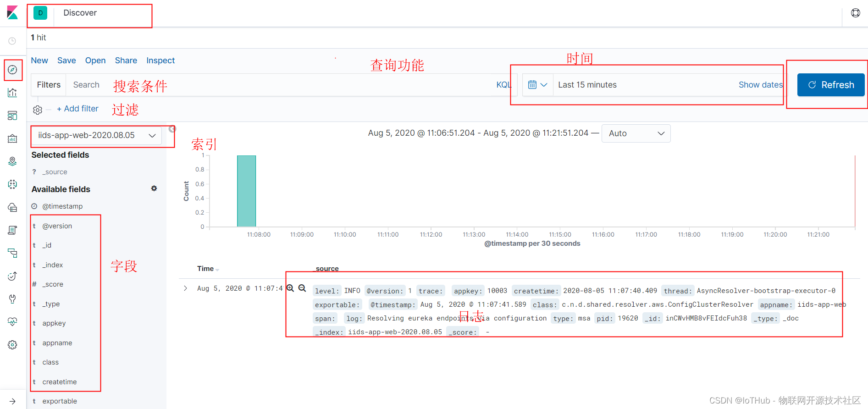Image resolution: width=868 pixels, height=409 pixels.
Task: Open Machine Learning icon in sidebar
Action: pyautogui.click(x=12, y=184)
